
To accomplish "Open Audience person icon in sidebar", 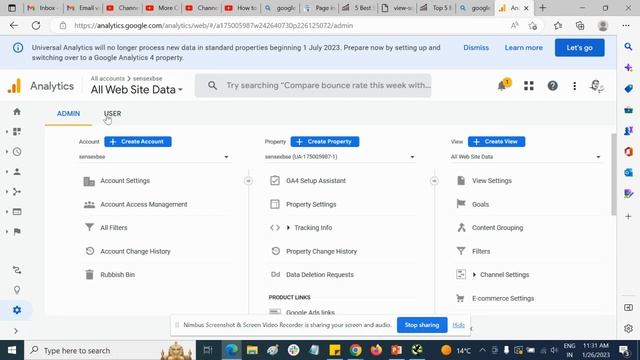I will pyautogui.click(x=17, y=171).
